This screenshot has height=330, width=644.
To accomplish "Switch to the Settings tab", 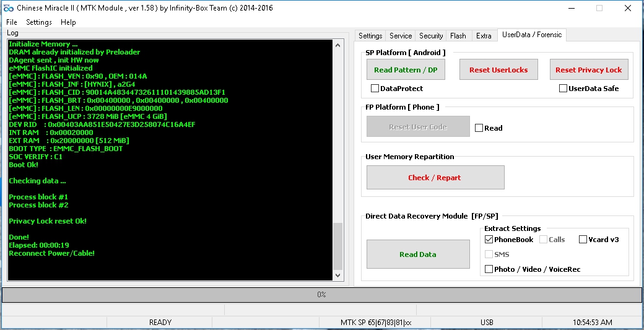I will [x=370, y=36].
